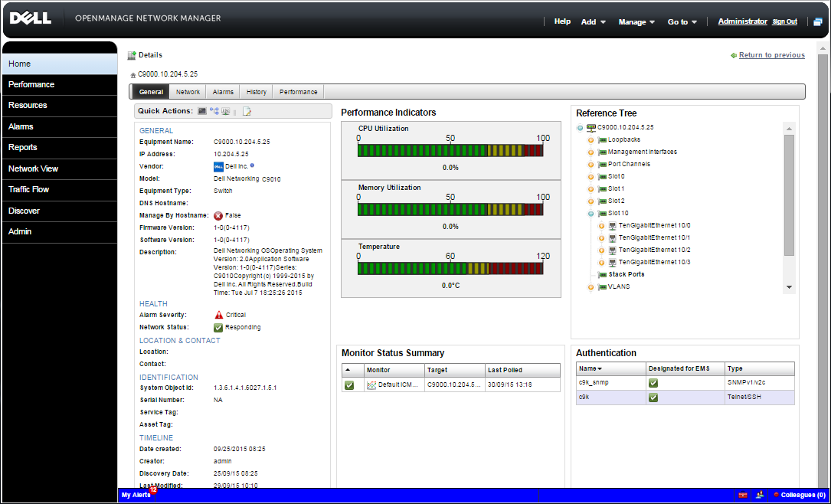This screenshot has height=504, width=831.
Task: Toggle the Default ICMP monitor status checkbox
Action: click(349, 385)
